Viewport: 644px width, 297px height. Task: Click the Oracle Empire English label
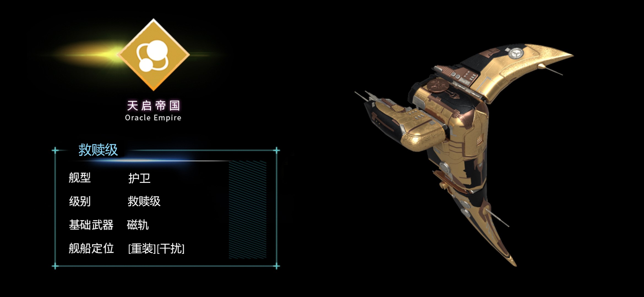pos(153,118)
